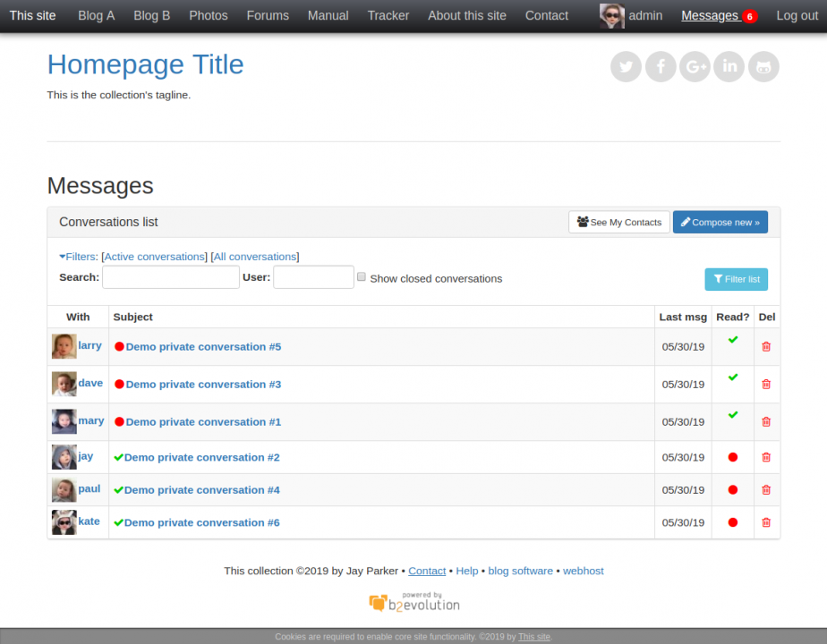Focus the User filter field
The image size is (827, 644).
[x=313, y=277]
